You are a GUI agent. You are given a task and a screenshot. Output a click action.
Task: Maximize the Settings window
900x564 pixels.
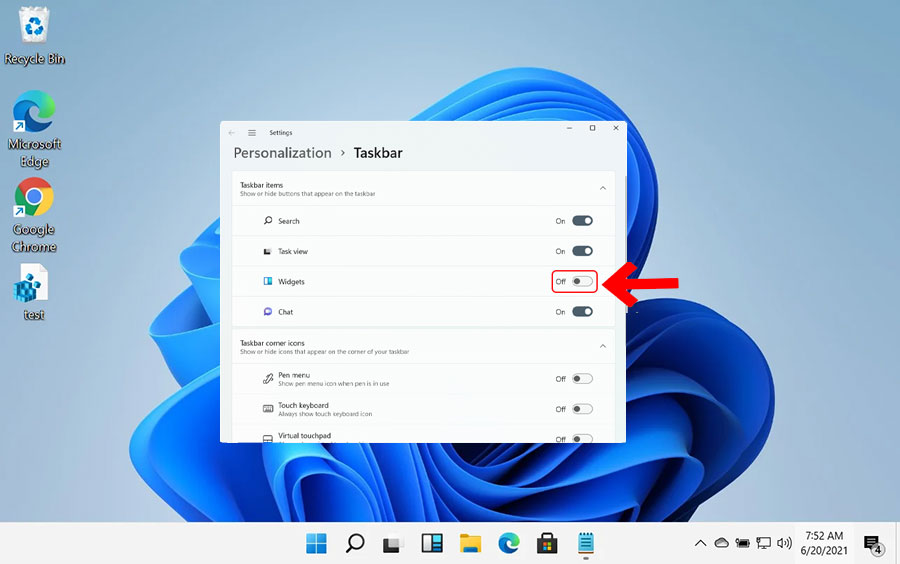tap(592, 128)
